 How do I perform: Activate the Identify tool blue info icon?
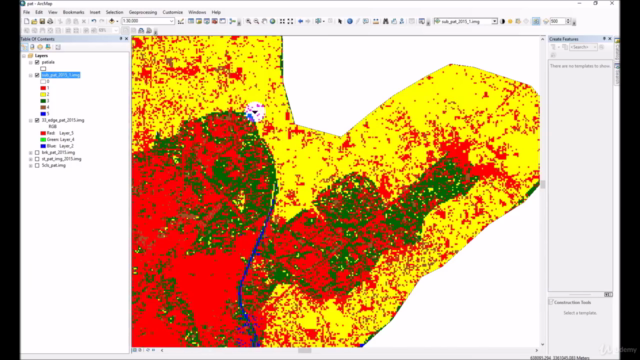(350, 21)
